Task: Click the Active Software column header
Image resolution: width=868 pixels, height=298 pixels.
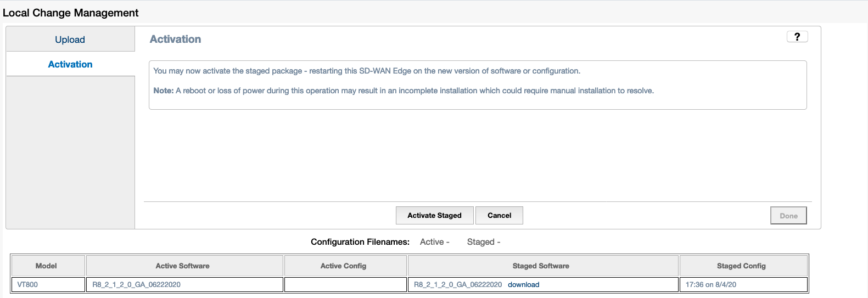Action: point(182,266)
